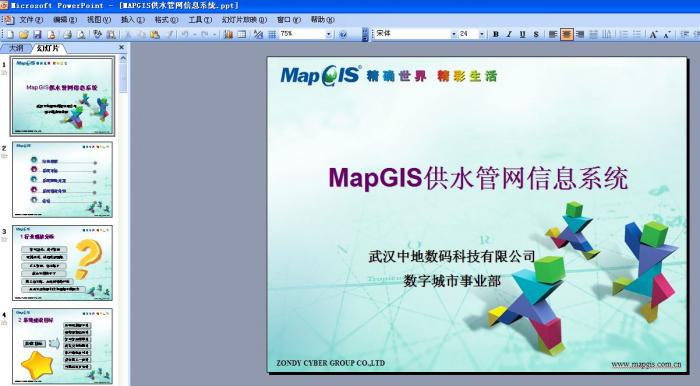Open the 工具 (Tools) menu
700x386 pixels.
click(200, 20)
